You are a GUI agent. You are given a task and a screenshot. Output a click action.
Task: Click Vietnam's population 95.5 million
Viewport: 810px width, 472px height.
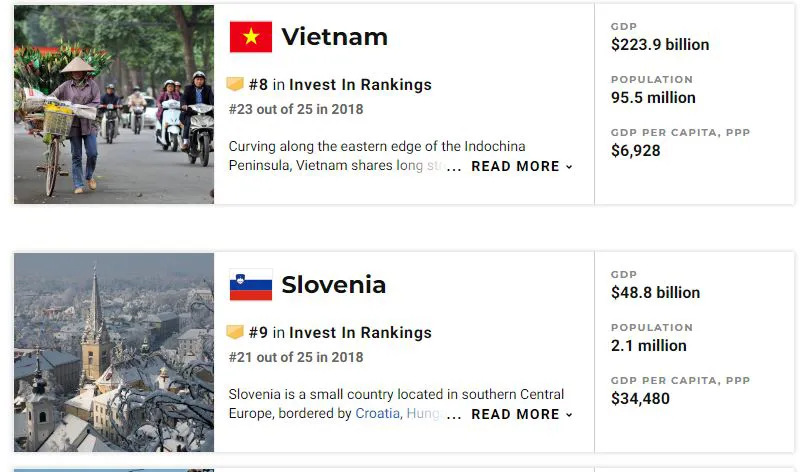[653, 98]
